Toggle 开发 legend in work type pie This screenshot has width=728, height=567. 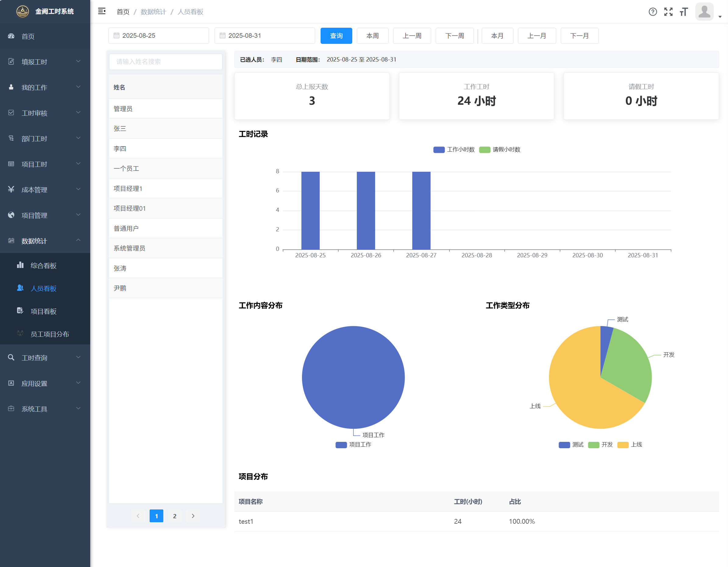(x=594, y=445)
